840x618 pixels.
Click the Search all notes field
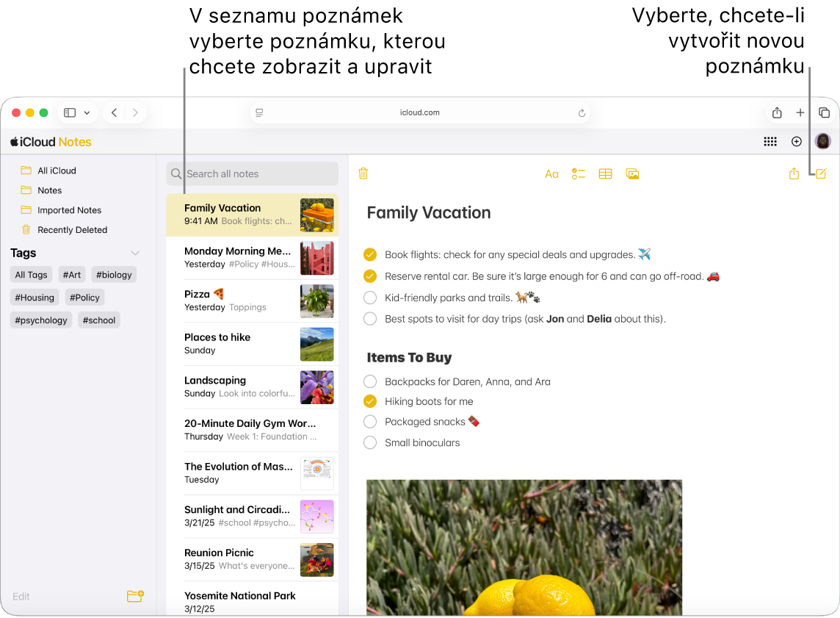(x=252, y=173)
